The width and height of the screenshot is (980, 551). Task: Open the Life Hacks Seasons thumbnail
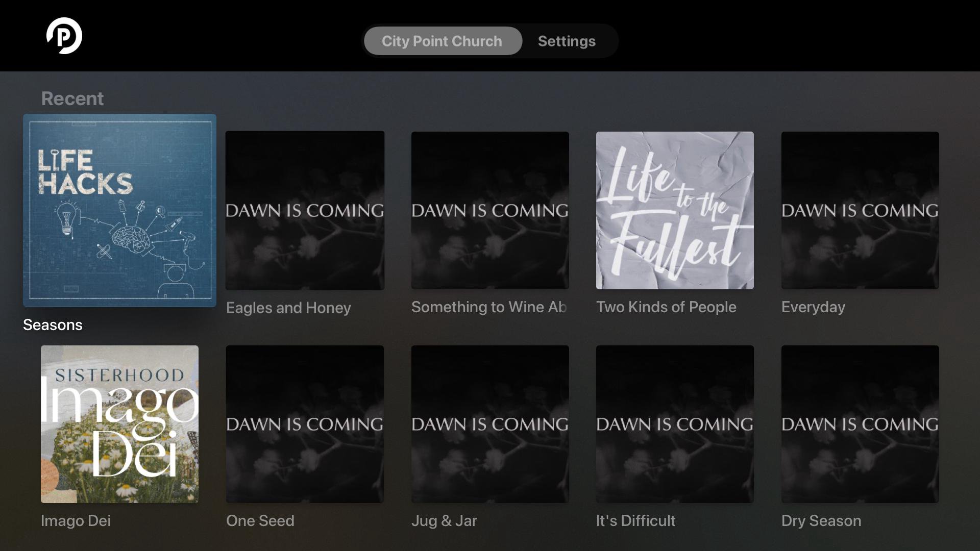(x=119, y=210)
